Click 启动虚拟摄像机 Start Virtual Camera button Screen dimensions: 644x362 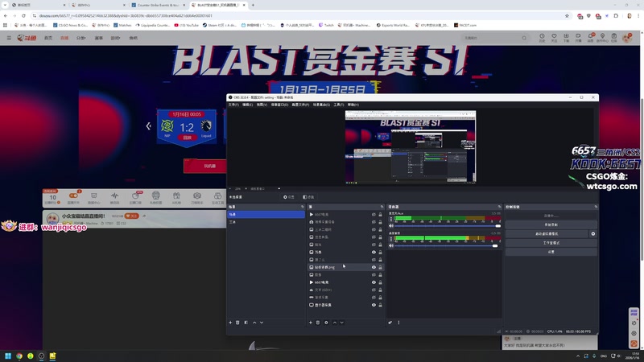[x=547, y=233]
